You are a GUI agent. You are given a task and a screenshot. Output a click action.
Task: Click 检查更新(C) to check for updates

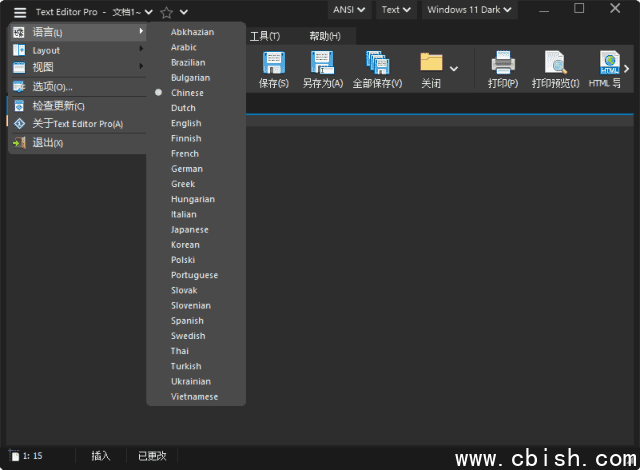[59, 106]
